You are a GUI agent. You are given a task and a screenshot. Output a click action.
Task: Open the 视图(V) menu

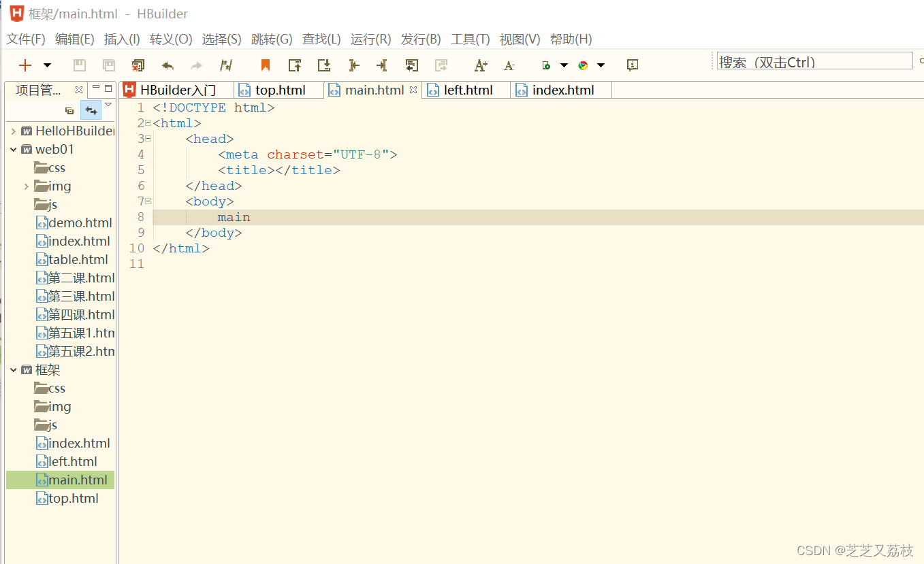coord(520,39)
